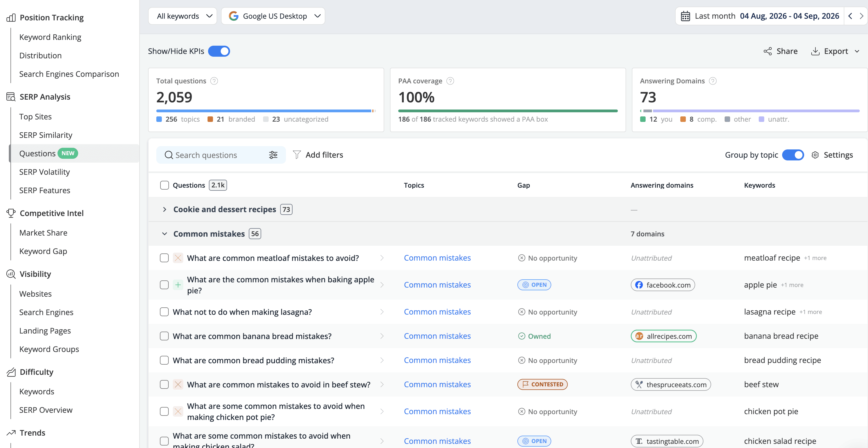Open Landing Pages in sidebar

(45, 331)
